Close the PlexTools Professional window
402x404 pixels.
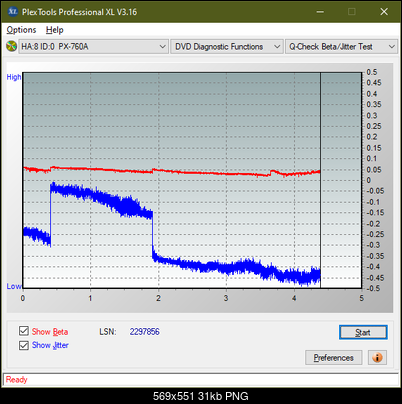pos(384,12)
